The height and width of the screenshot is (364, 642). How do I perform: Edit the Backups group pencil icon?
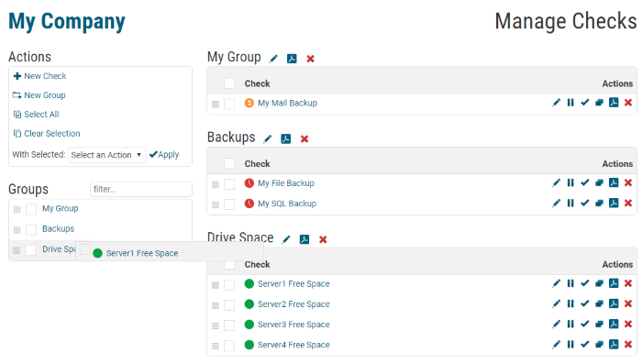point(268,139)
